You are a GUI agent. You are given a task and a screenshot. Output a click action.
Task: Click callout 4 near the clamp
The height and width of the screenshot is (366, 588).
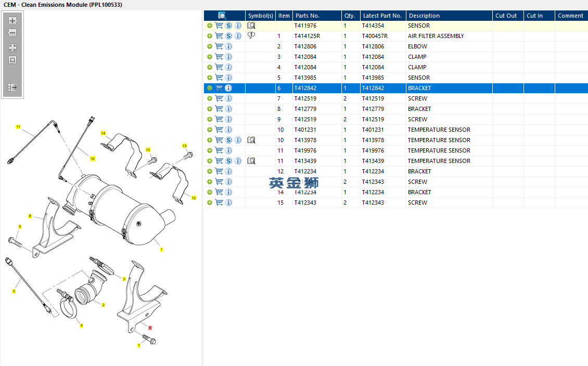(x=81, y=325)
